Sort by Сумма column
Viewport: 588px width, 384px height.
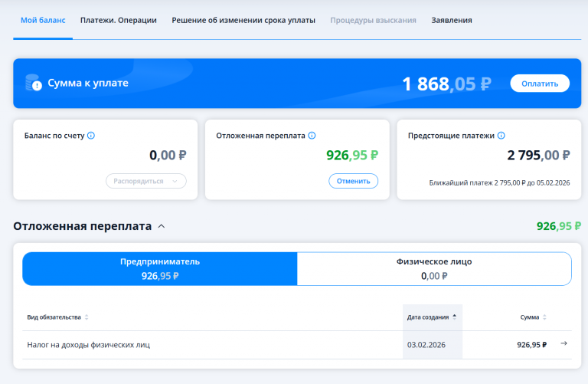pyautogui.click(x=533, y=317)
